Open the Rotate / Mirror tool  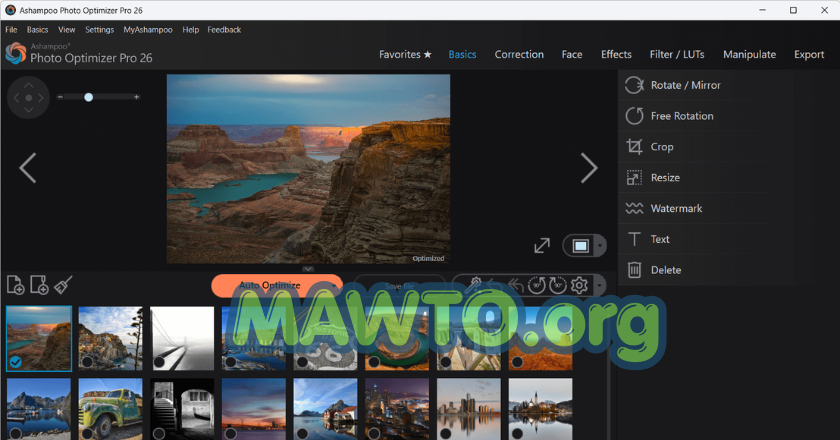point(693,85)
